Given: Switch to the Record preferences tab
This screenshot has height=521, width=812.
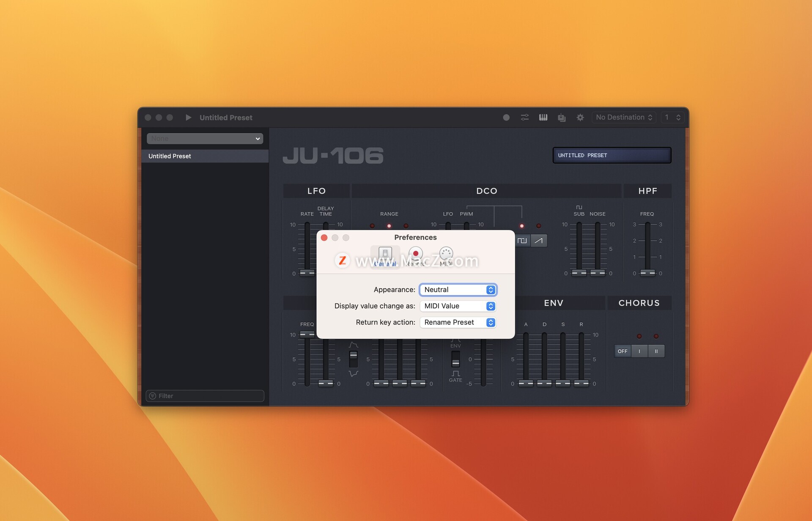Looking at the screenshot, I should (x=416, y=256).
